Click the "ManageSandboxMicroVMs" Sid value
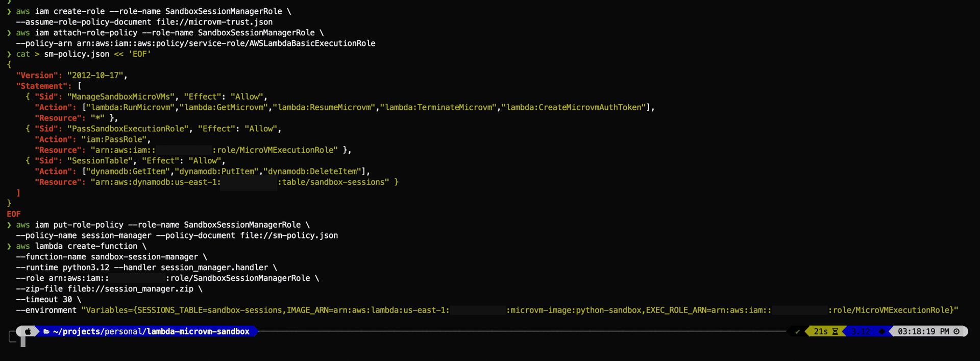This screenshot has width=980, height=361. 121,97
